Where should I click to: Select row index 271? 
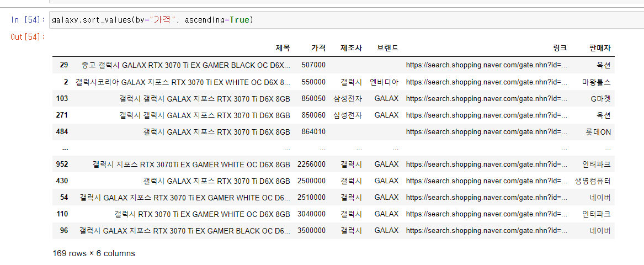pos(62,115)
